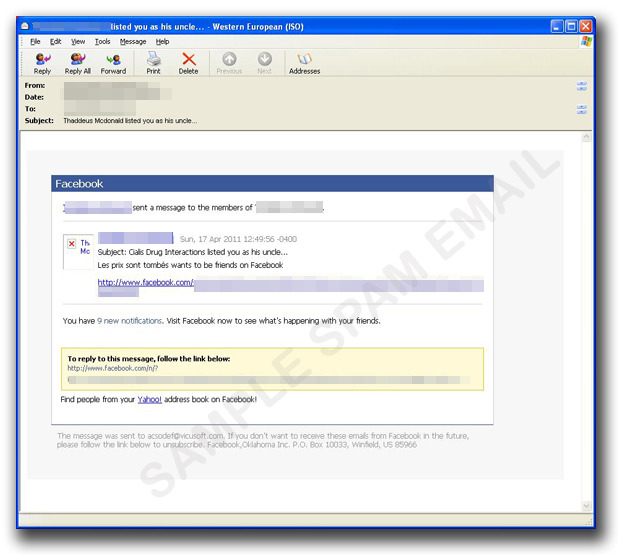Open the Message menu
The image size is (618, 555).
133,41
